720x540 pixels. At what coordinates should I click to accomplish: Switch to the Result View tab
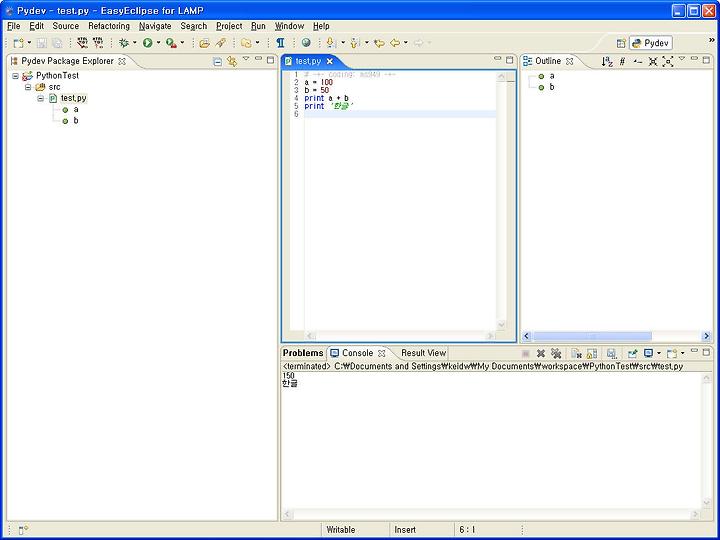[423, 353]
